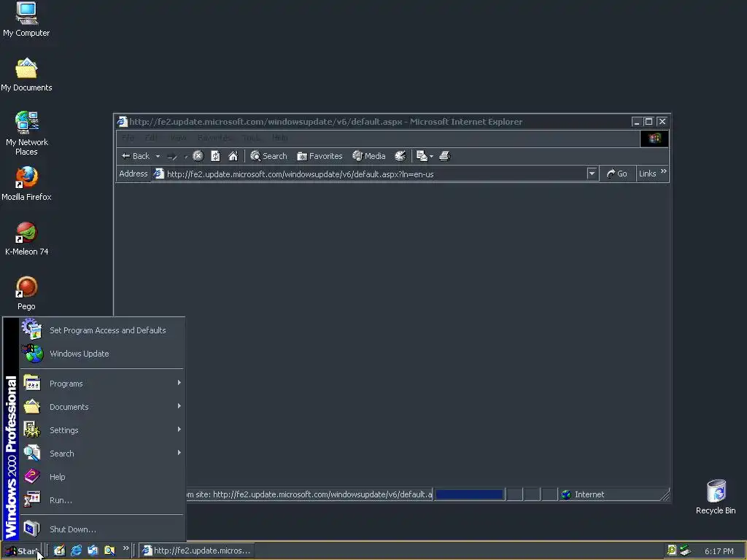Click the status bar site URL text

[309, 495]
